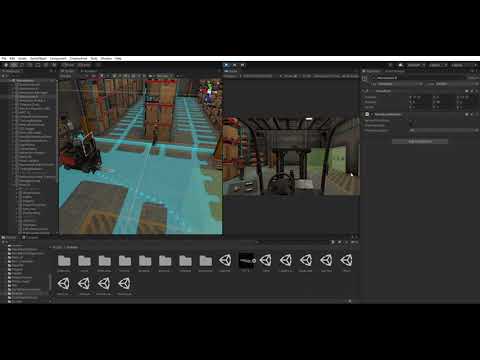Toggle second component enabled checkbox
The height and width of the screenshot is (360, 480).
(372, 114)
